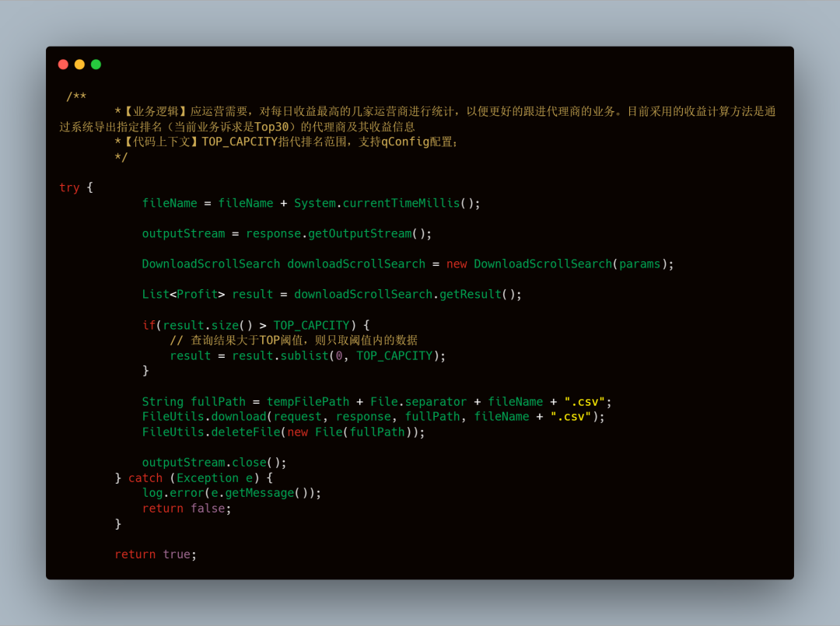Click "result.sublist" method call

point(280,356)
